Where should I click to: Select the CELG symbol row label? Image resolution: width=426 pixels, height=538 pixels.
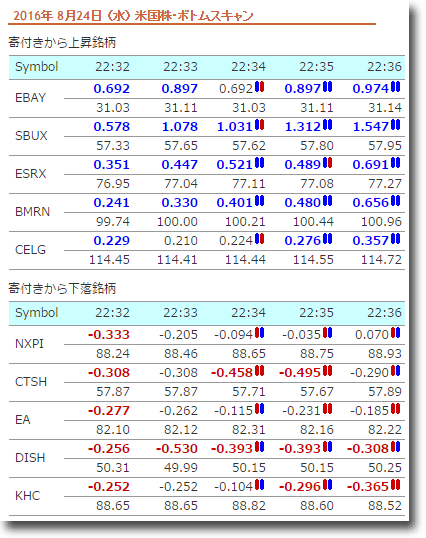click(30, 250)
